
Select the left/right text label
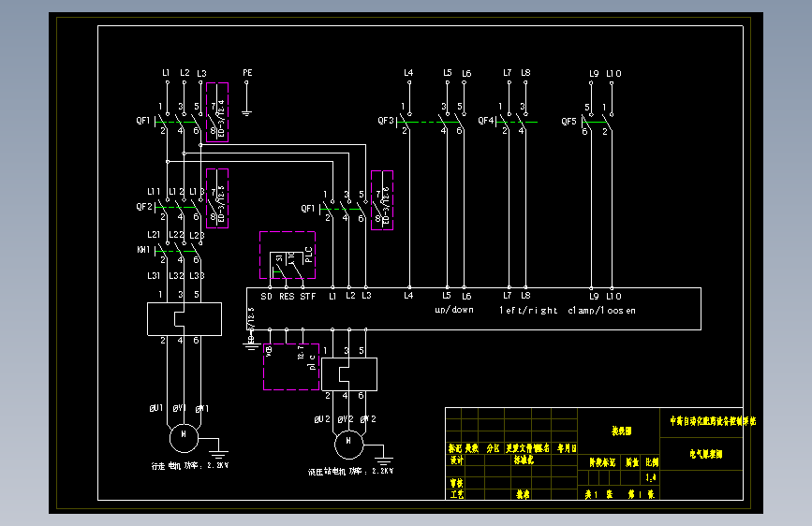(528, 310)
